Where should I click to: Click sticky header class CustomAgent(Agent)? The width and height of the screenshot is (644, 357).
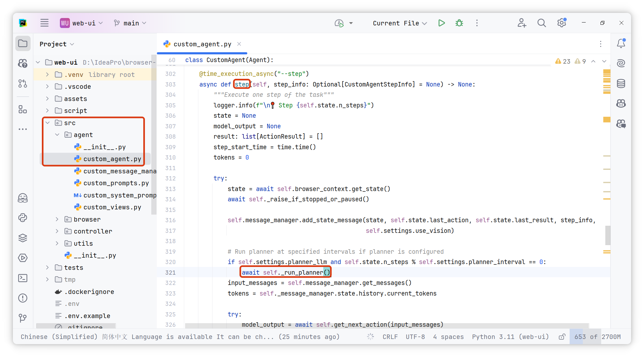click(x=229, y=60)
